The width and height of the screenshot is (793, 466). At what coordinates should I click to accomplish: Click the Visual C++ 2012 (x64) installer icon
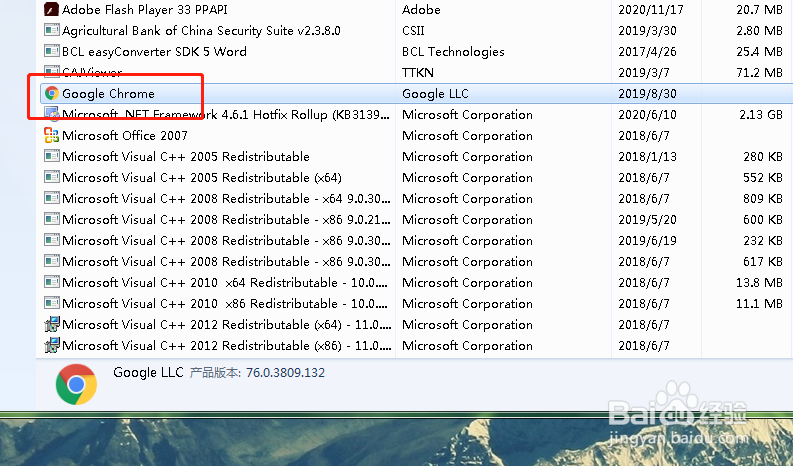[52, 324]
